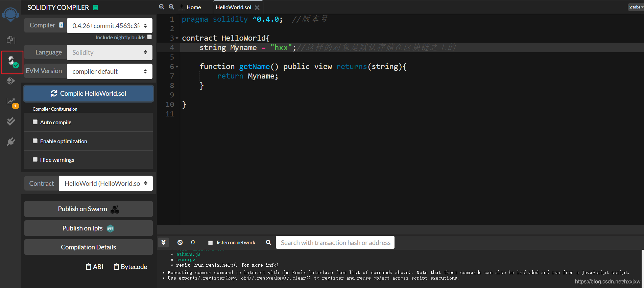Click 'return Myname;' statement on line 7

[x=248, y=76]
